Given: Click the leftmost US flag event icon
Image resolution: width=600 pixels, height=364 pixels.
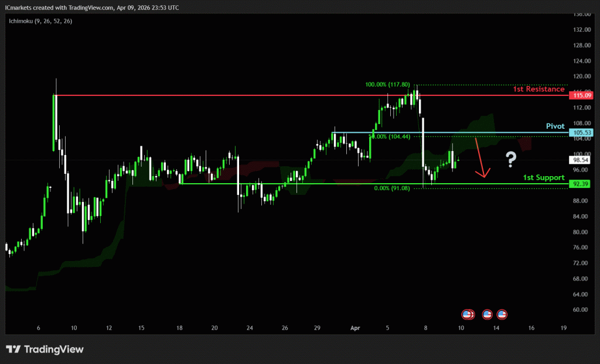Looking at the screenshot, I should coord(467,314).
